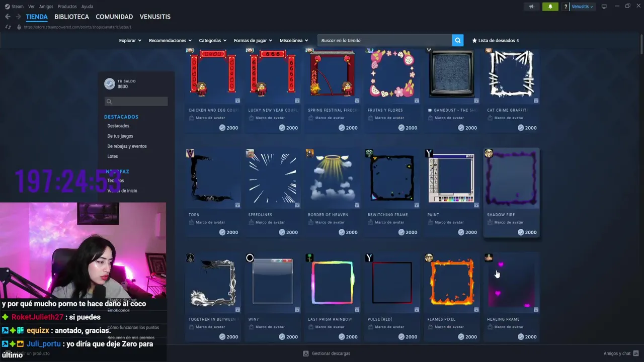The width and height of the screenshot is (644, 362).
Task: Switch to the TIENDA tab
Action: coord(37,17)
